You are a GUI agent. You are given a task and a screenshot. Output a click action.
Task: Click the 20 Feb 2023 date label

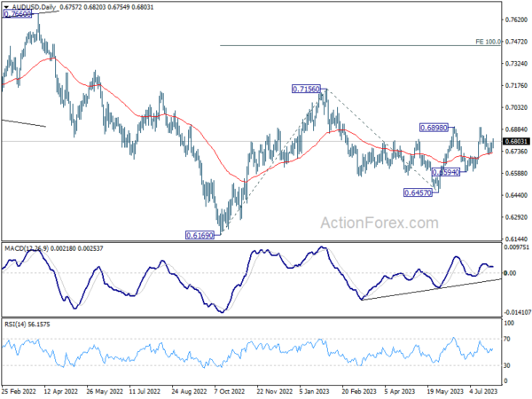359,391
